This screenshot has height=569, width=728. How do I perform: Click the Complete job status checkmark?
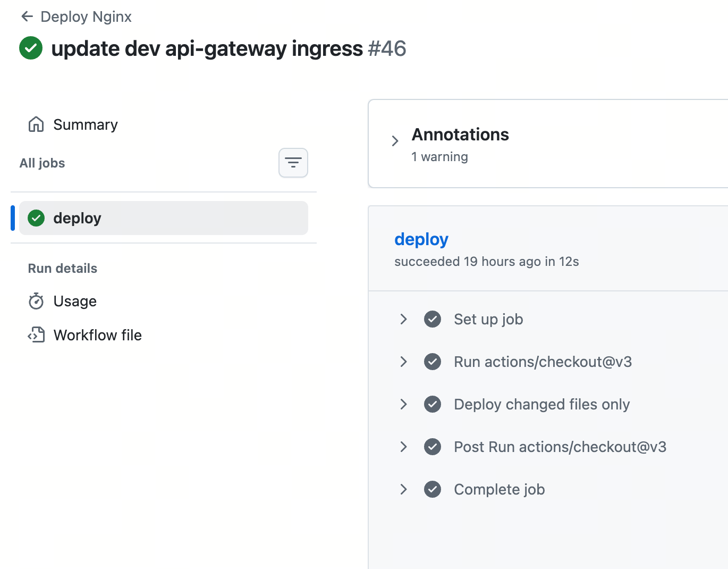pyautogui.click(x=433, y=489)
